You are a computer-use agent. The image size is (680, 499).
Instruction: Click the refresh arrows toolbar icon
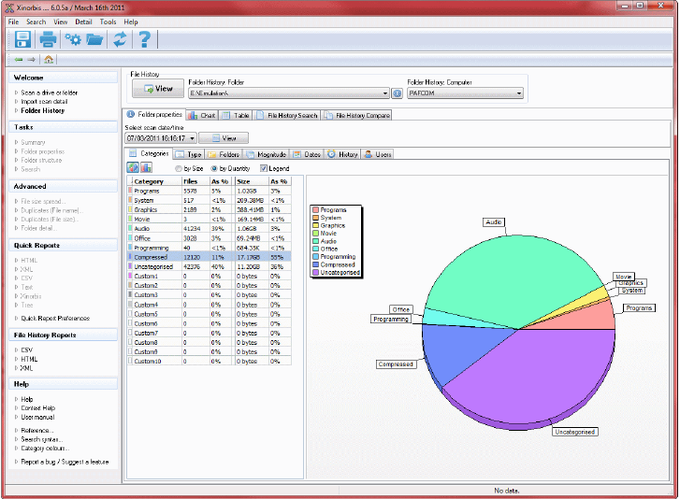pos(120,40)
